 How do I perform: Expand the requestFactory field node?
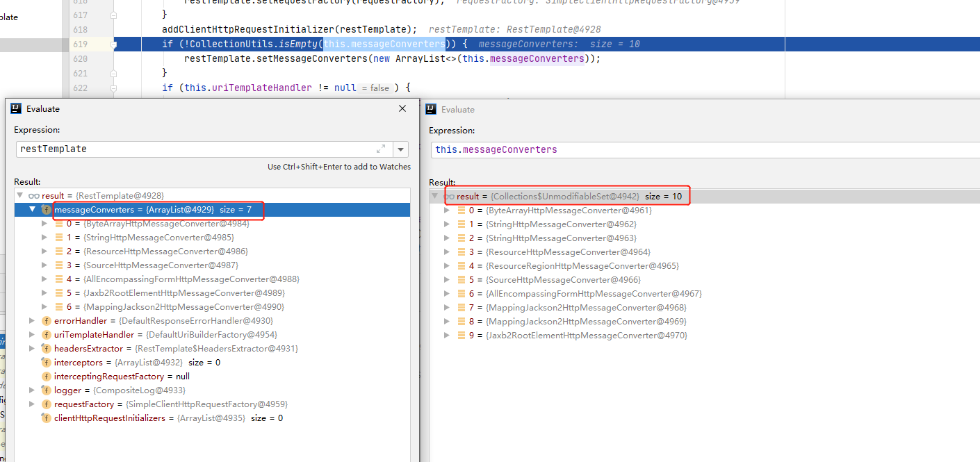(32, 404)
